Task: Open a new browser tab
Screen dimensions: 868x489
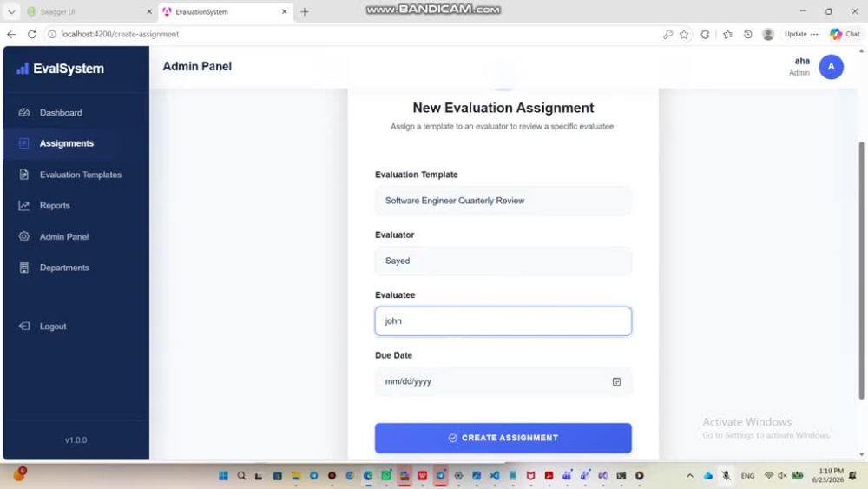Action: [x=305, y=11]
